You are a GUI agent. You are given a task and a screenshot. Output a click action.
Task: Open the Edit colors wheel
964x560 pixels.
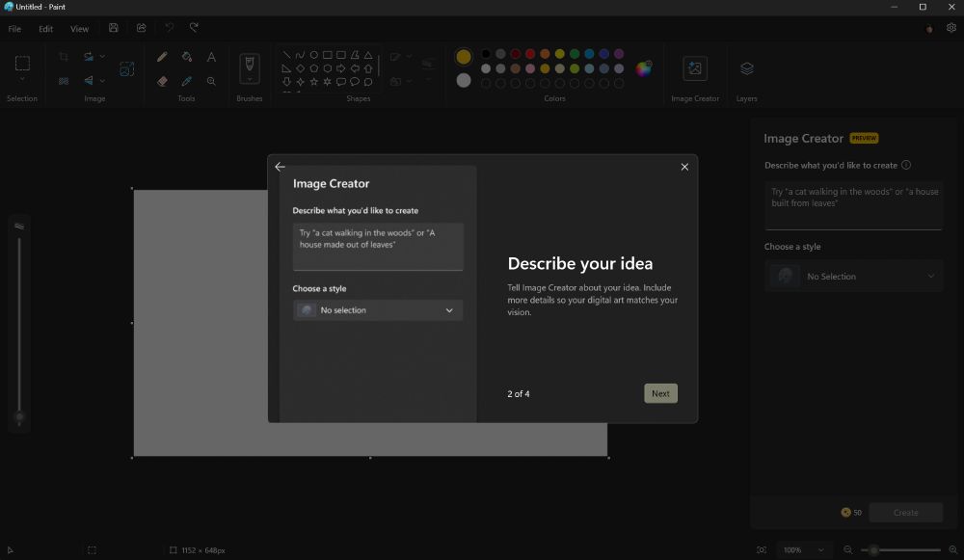pyautogui.click(x=644, y=68)
